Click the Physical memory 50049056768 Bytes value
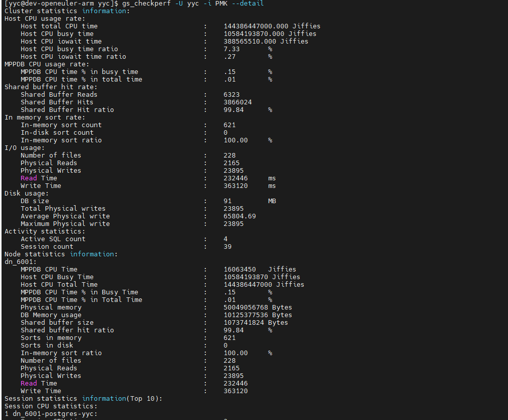508x420 pixels. click(x=258, y=308)
